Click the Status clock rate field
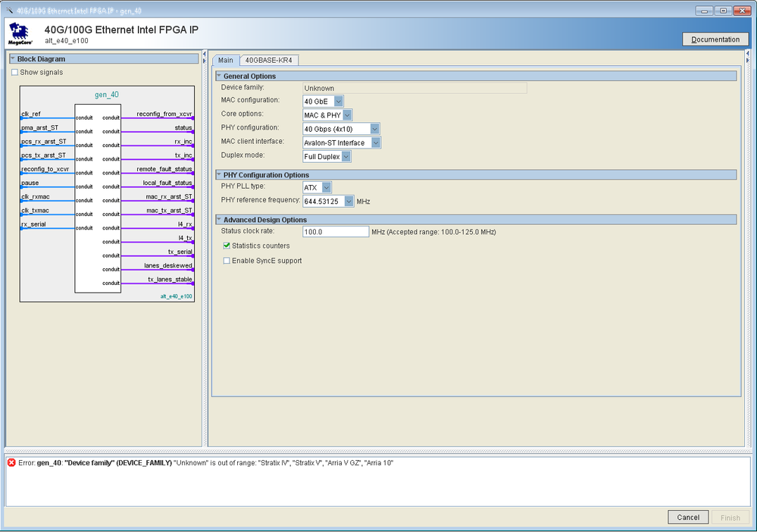757x532 pixels. [335, 232]
